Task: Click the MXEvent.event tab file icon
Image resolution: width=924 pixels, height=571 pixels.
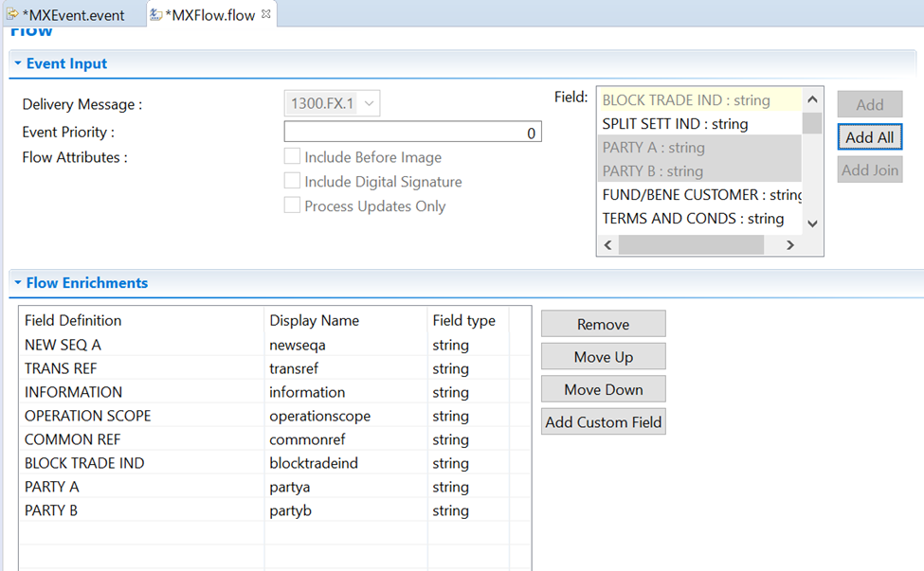Action: (12, 14)
